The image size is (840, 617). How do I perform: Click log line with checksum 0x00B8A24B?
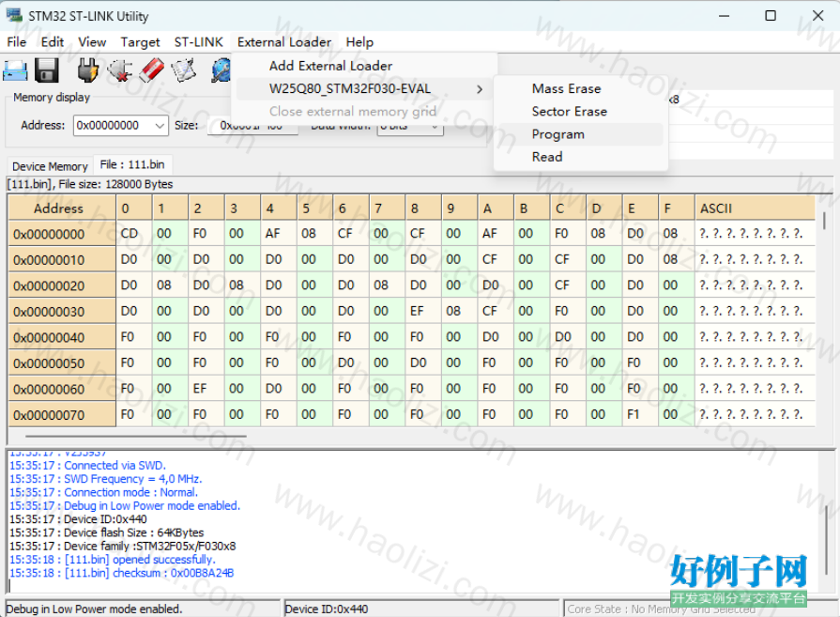[x=121, y=573]
